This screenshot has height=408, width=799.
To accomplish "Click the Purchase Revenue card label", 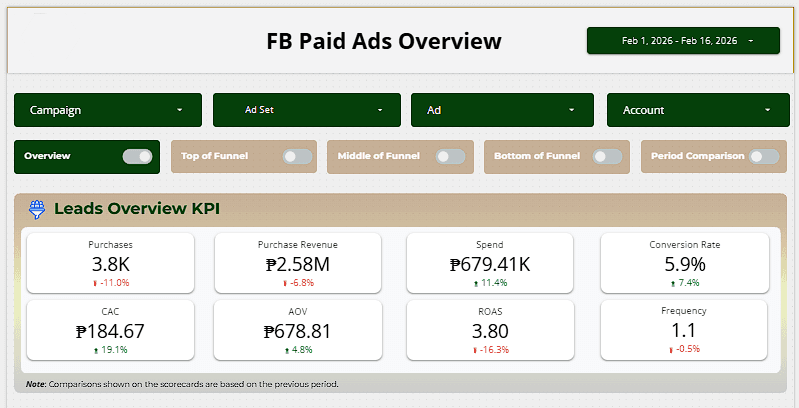I will click(x=298, y=245).
